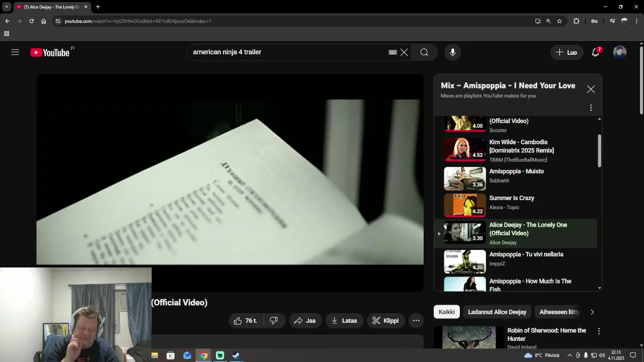Download the video via Lataa
The height and width of the screenshot is (362, 644).
344,321
